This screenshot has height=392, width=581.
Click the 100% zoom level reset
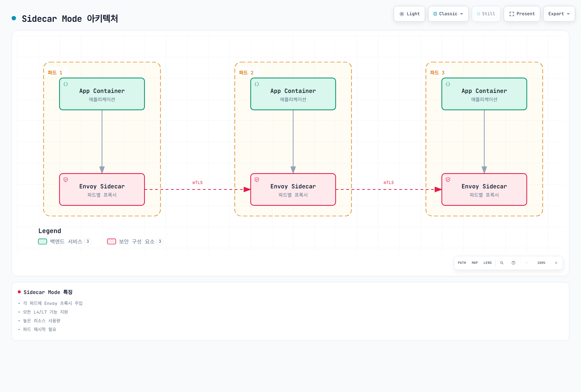[541, 263]
